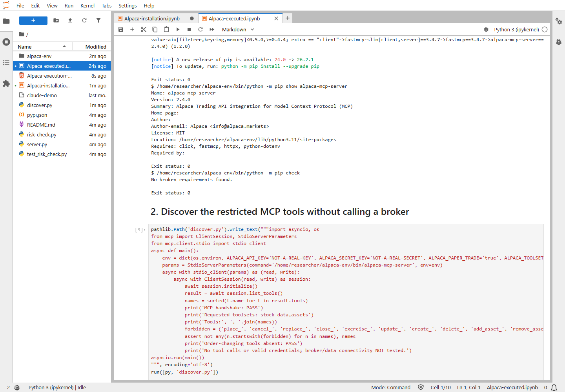Screen dimensions: 565x392
Task: Add a new launcher tab with plus
Action: tap(288, 18)
